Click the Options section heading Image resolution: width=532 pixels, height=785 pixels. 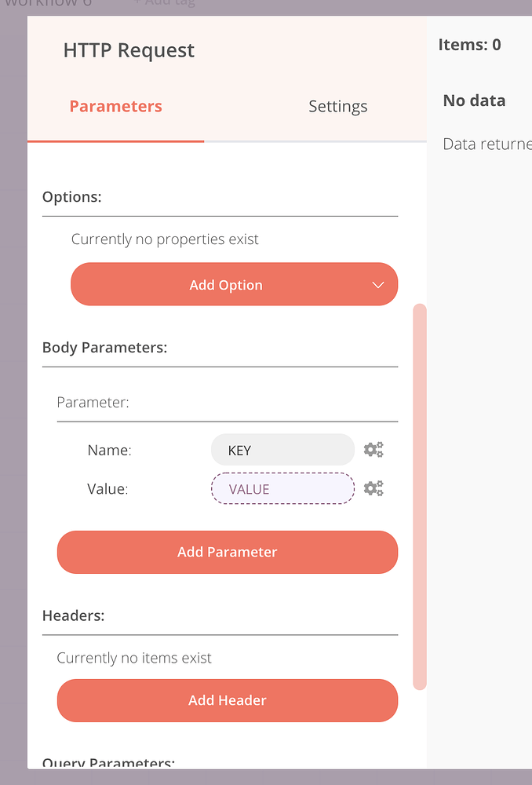point(72,197)
